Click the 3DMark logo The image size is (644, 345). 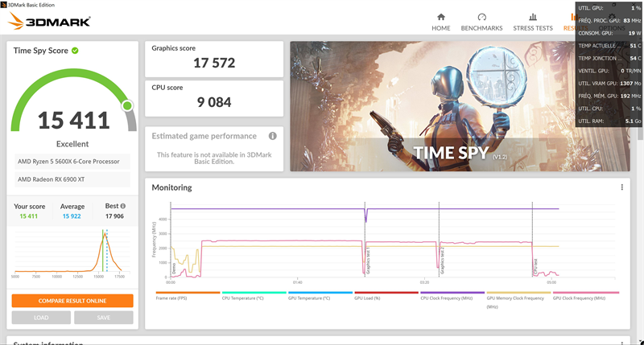click(49, 21)
